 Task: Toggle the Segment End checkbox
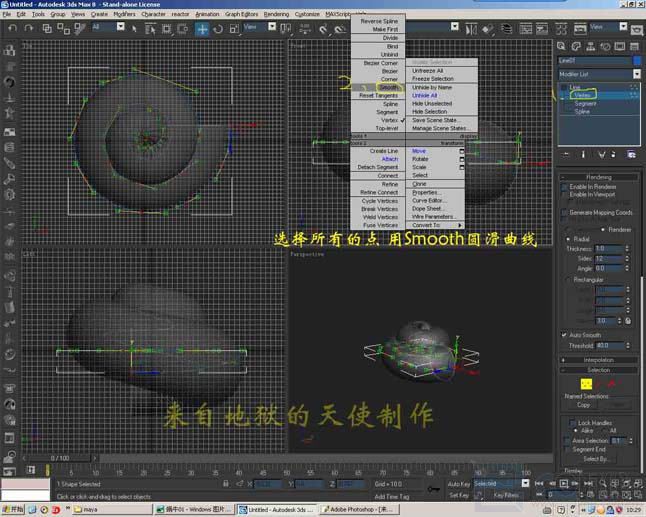point(567,449)
